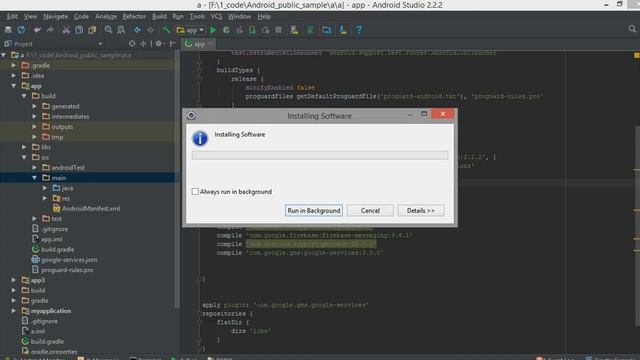Viewport: 640px width, 360px height.
Task: Expand the .gradle folder
Action: [14, 65]
